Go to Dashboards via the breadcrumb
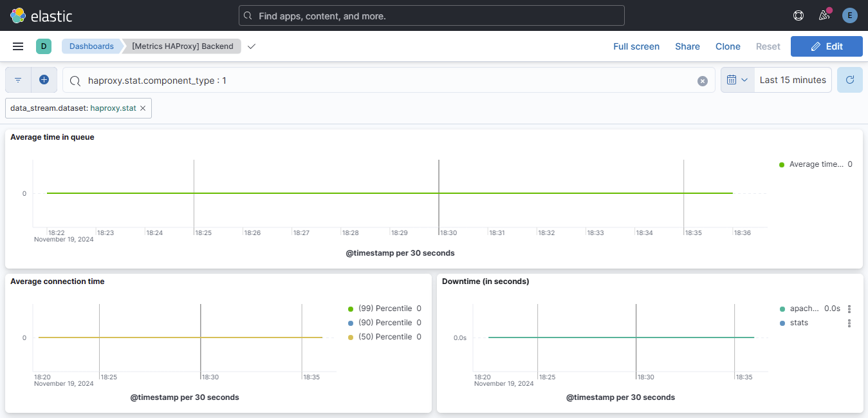Image resolution: width=868 pixels, height=418 pixels. click(x=91, y=46)
